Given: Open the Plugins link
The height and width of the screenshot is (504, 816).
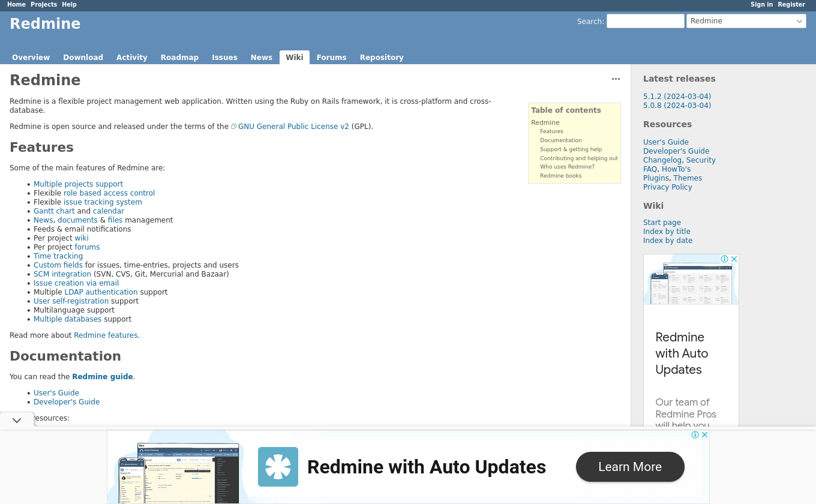Looking at the screenshot, I should 656,178.
